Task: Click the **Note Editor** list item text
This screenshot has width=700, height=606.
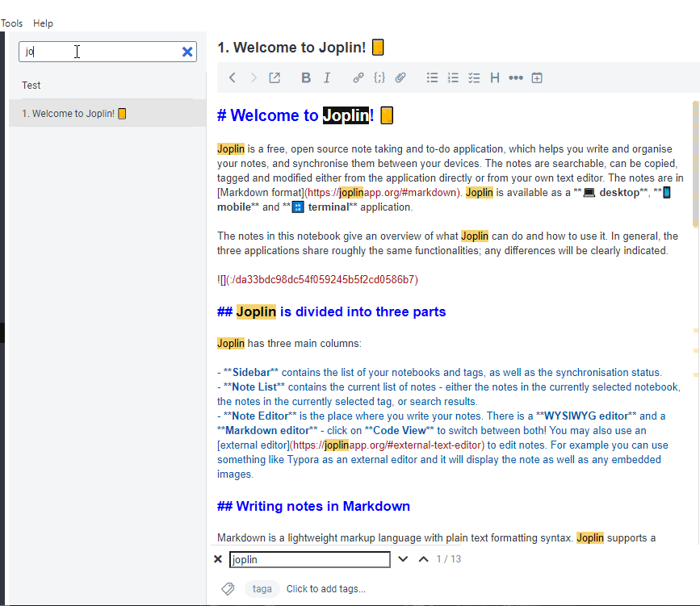Action: pyautogui.click(x=443, y=445)
